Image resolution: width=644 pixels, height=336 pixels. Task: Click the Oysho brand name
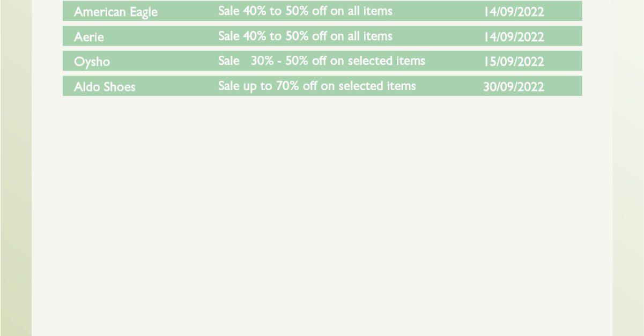[92, 62]
